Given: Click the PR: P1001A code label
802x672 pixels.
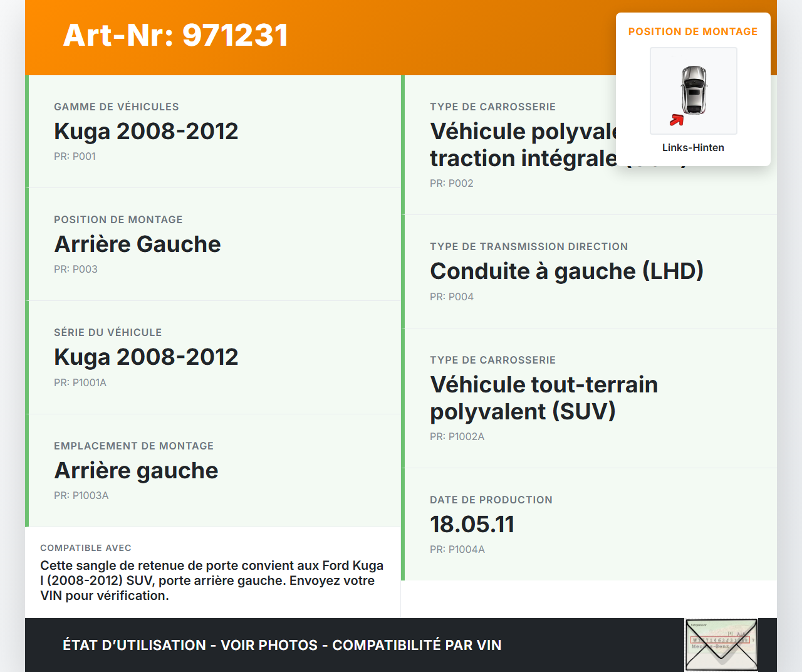Looking at the screenshot, I should [x=80, y=382].
